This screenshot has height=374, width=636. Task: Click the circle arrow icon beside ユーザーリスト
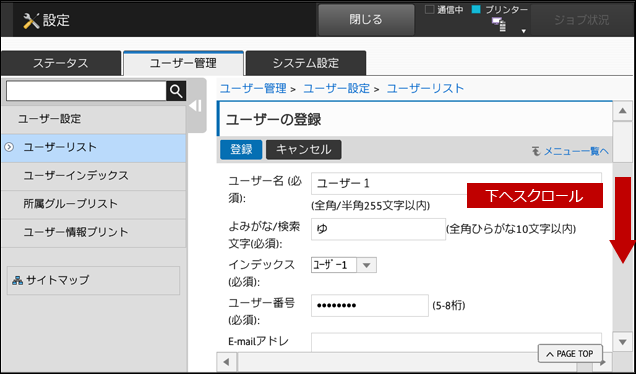pyautogui.click(x=9, y=147)
